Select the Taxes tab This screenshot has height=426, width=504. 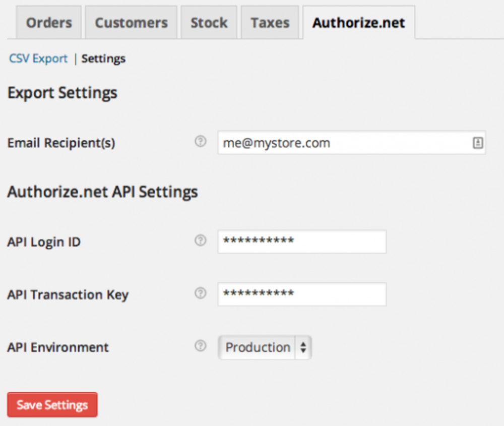pyautogui.click(x=270, y=23)
